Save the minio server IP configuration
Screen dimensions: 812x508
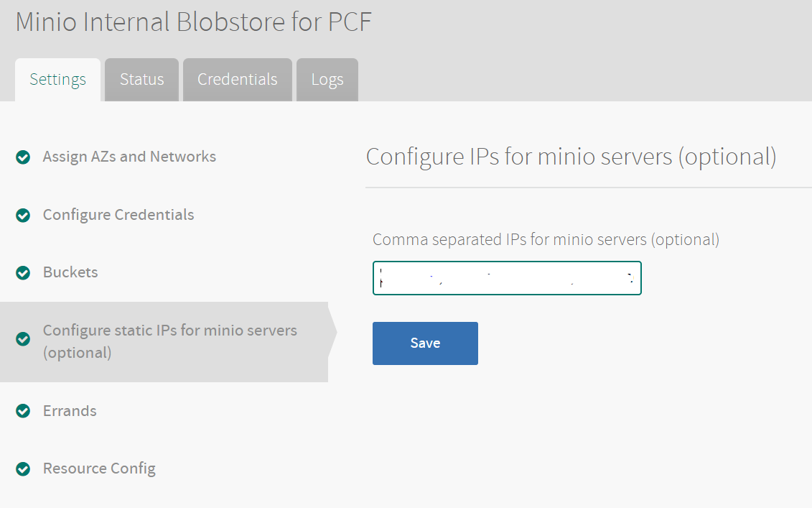(x=425, y=343)
